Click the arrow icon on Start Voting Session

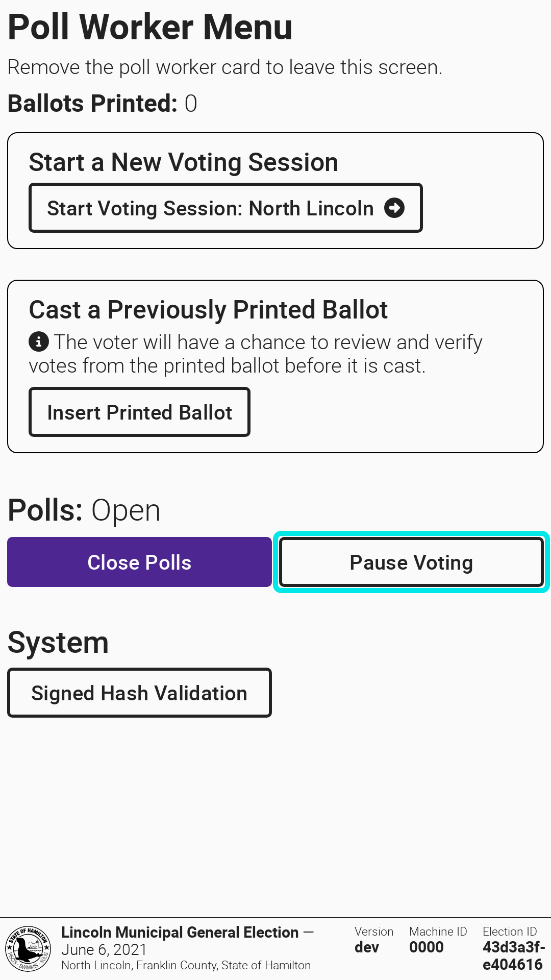tap(394, 208)
